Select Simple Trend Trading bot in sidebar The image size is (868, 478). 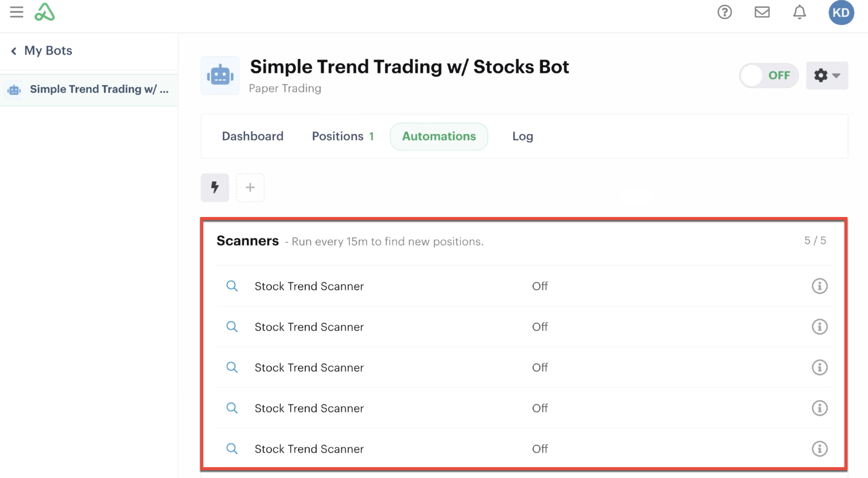[x=89, y=90]
